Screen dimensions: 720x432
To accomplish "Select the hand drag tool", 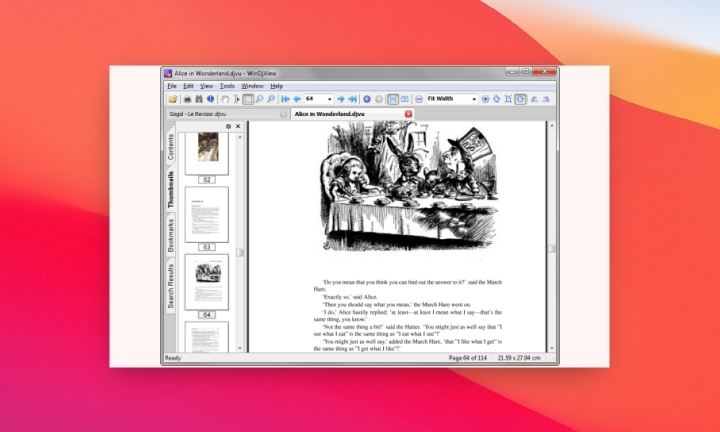I will point(225,99).
